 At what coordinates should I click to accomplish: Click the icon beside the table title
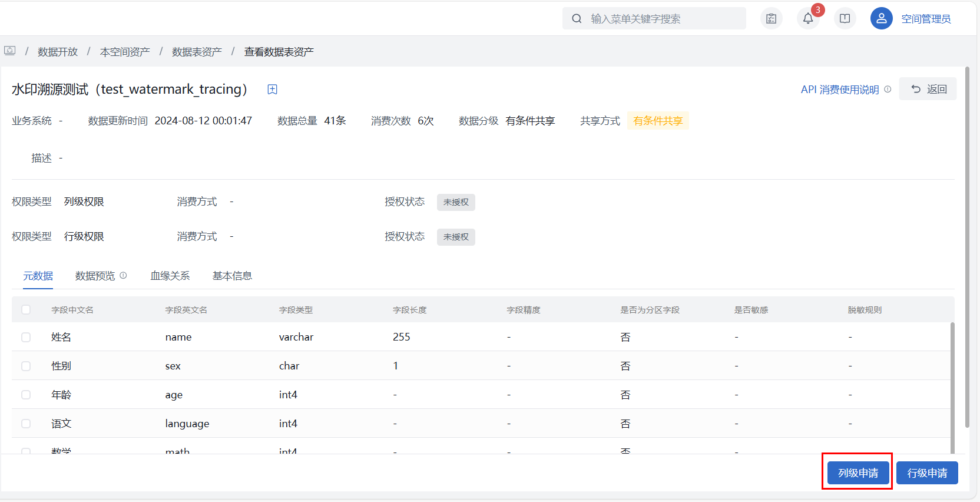[272, 90]
